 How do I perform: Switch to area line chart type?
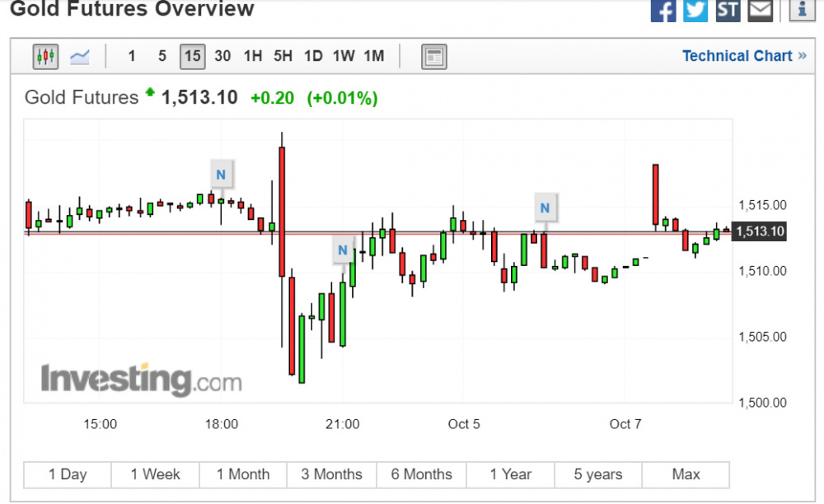pyautogui.click(x=79, y=56)
